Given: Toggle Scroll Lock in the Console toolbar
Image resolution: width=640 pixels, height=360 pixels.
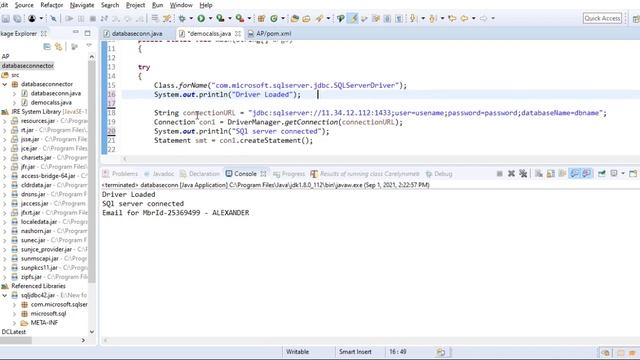Looking at the screenshot, I should click(551, 174).
